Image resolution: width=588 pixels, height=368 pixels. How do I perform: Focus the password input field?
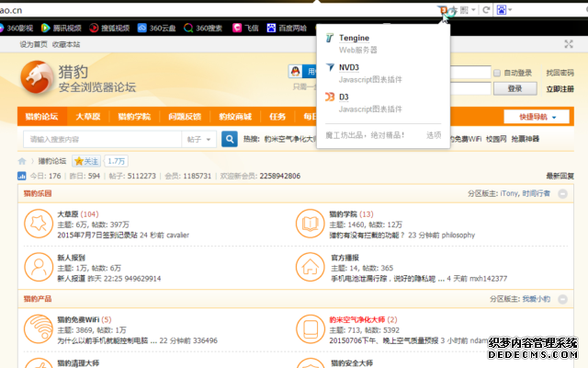coord(470,88)
